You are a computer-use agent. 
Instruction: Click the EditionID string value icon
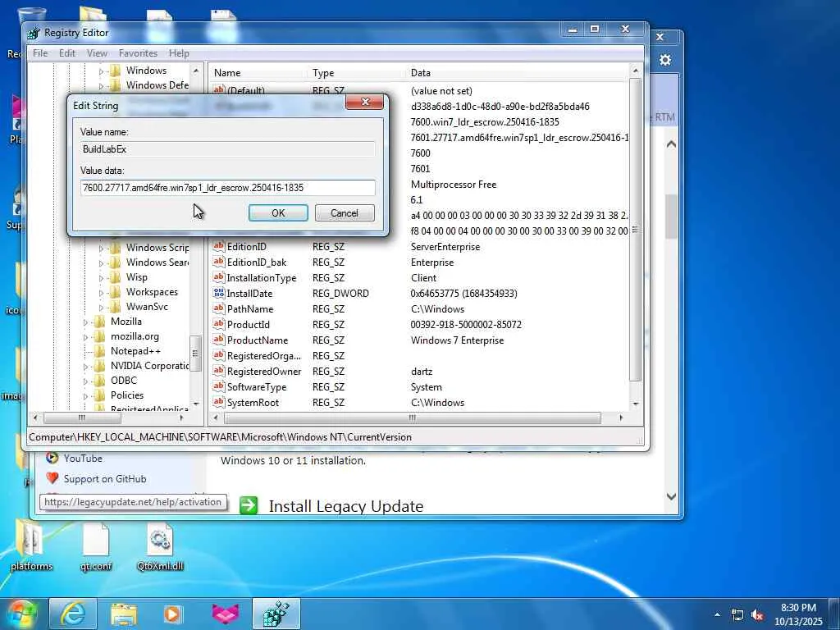coord(218,246)
